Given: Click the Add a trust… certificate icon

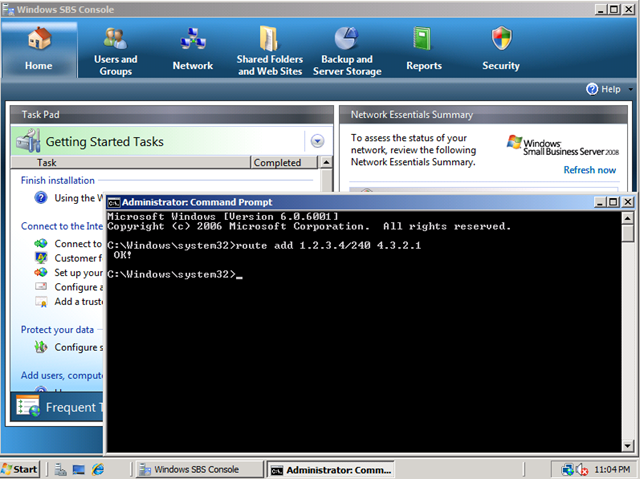Looking at the screenshot, I should click(41, 302).
